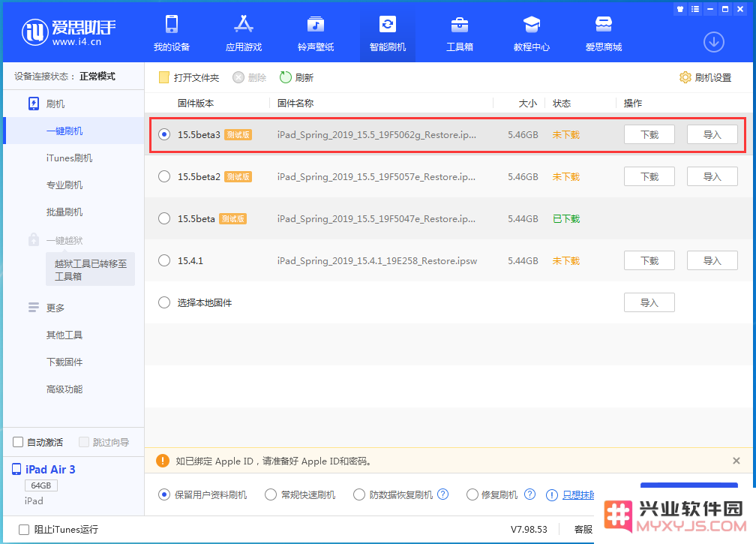Choose 修复刷机 mode

pyautogui.click(x=472, y=494)
